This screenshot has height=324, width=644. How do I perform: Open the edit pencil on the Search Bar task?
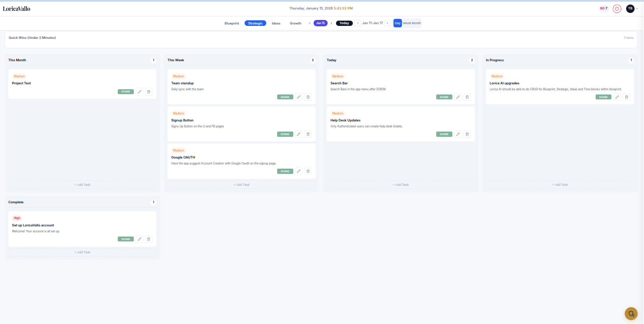tap(458, 97)
